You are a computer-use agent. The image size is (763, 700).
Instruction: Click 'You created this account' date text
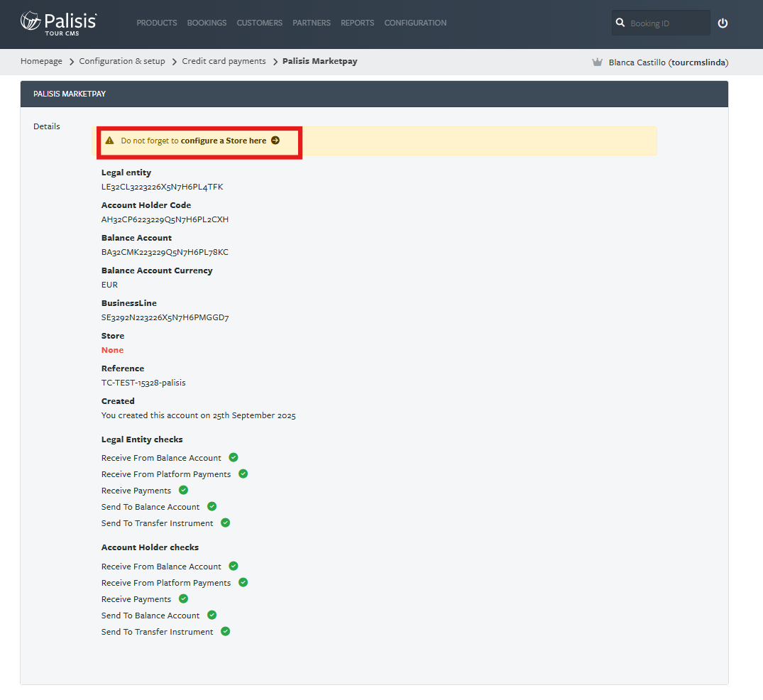point(199,415)
